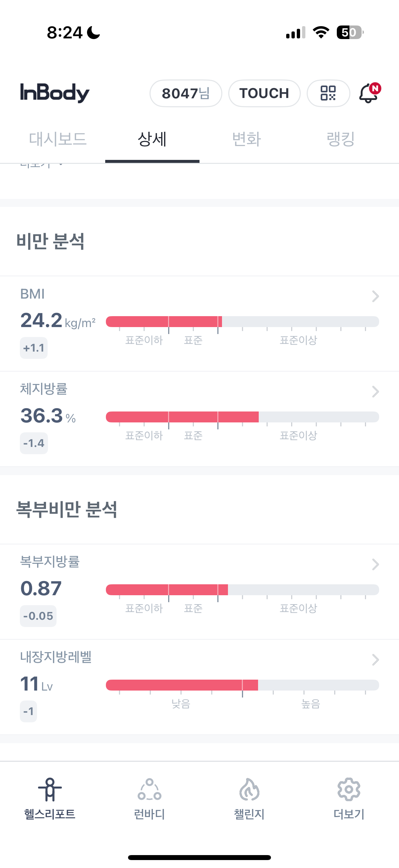Switch to the 대시보드 tab
Image resolution: width=399 pixels, height=868 pixels.
(x=58, y=139)
